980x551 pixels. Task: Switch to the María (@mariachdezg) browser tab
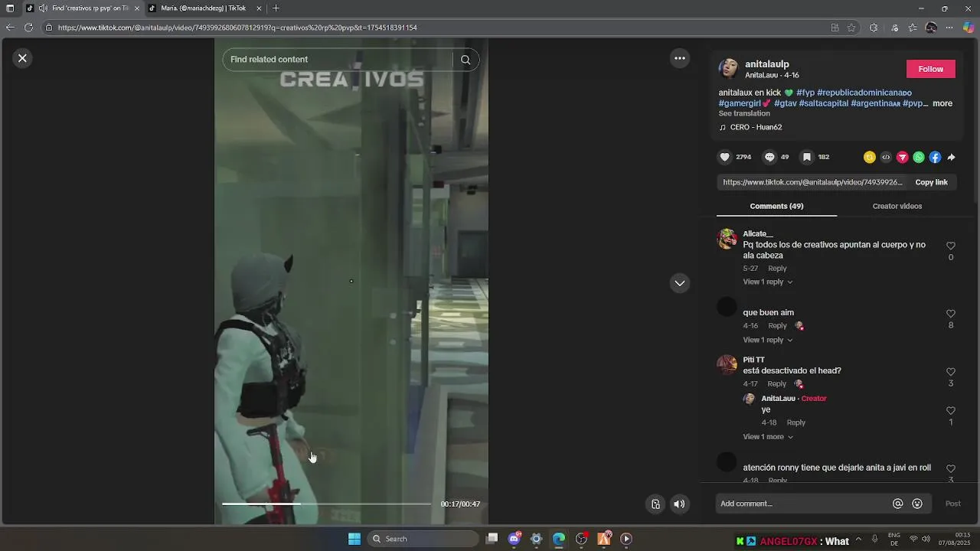click(204, 8)
